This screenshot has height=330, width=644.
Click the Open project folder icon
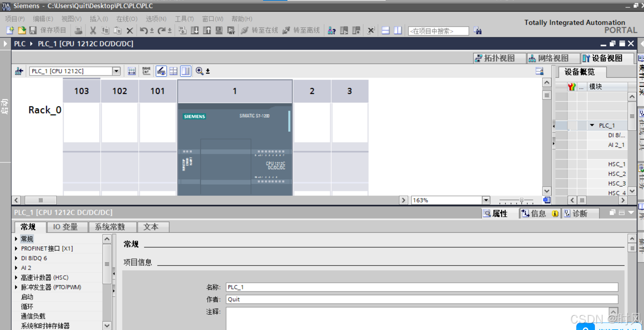(22, 30)
